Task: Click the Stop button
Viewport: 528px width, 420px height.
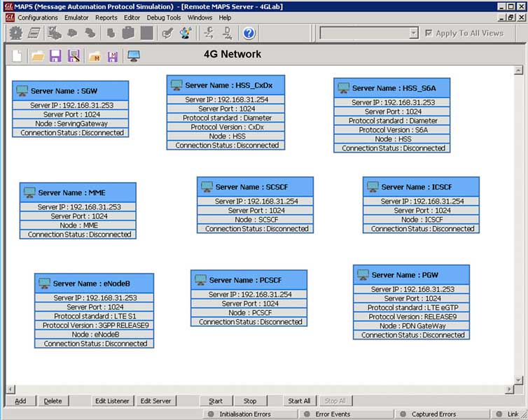Action: 250,401
